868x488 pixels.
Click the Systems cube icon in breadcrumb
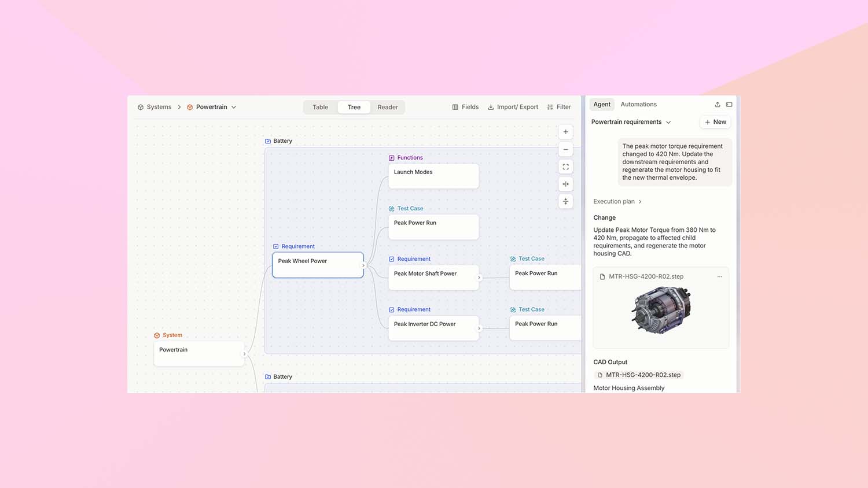pyautogui.click(x=141, y=107)
